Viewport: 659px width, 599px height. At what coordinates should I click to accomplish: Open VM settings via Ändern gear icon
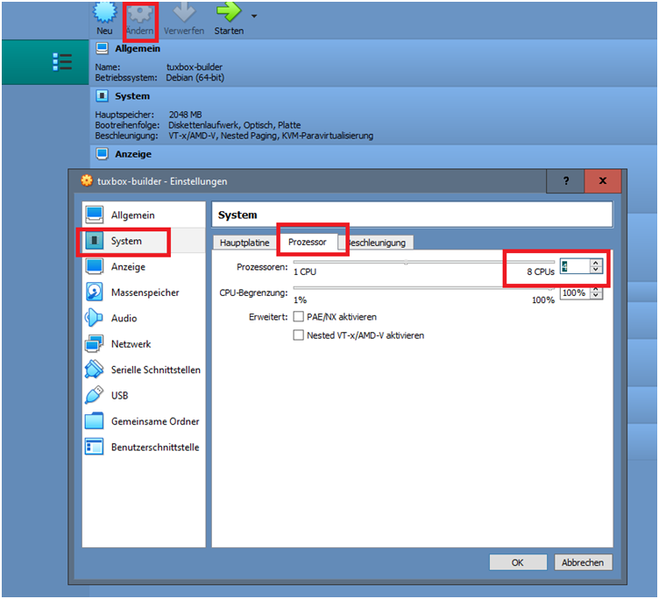point(139,14)
